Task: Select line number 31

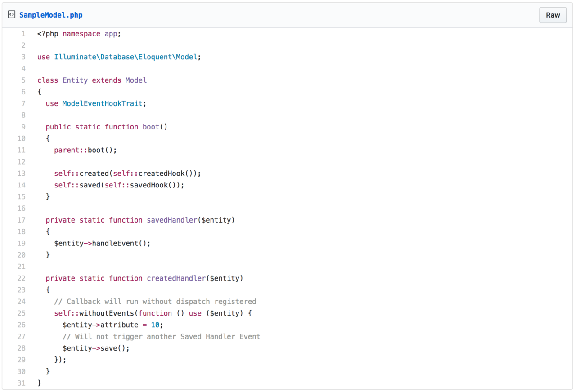Action: pyautogui.click(x=22, y=383)
